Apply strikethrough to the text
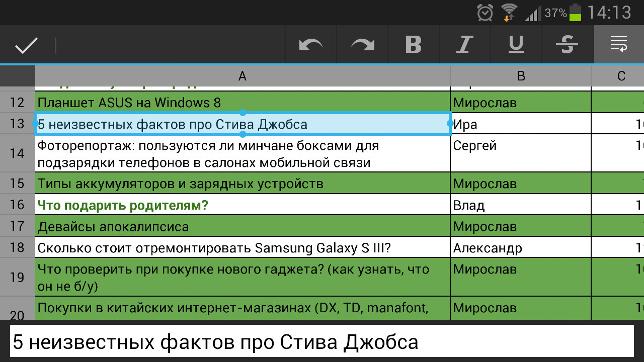The width and height of the screenshot is (644, 362). [567, 45]
